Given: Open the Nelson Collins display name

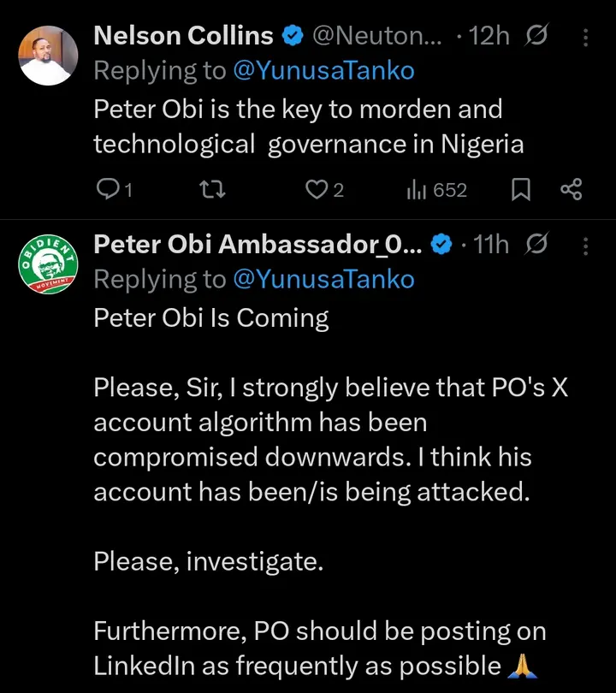Looking at the screenshot, I should click(x=183, y=36).
